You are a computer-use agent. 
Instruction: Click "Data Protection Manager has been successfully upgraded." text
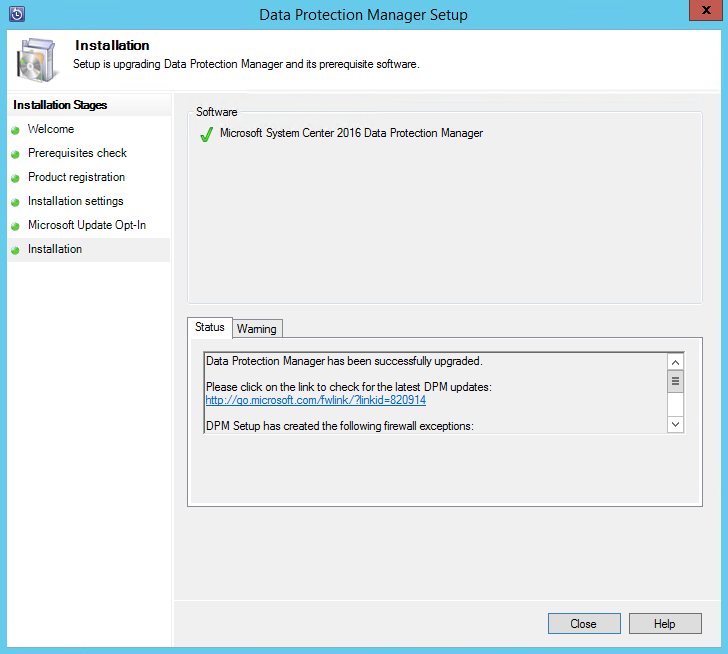click(x=344, y=361)
